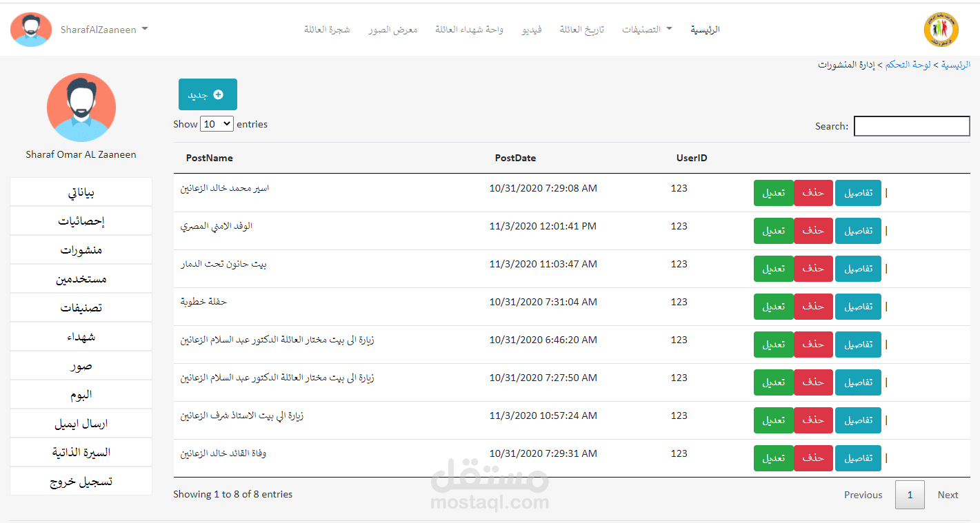
Task: Select تسجيل خروج to log out
Action: [x=81, y=481]
